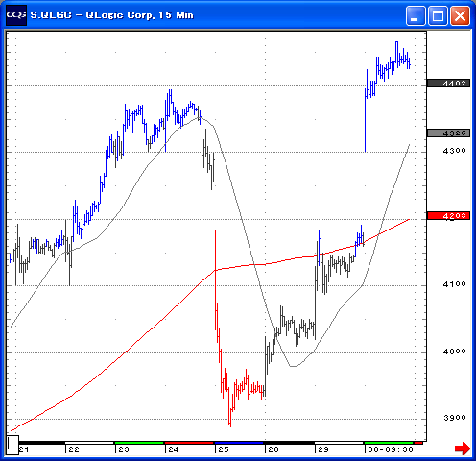Select date label 23 on time axis

[124, 449]
